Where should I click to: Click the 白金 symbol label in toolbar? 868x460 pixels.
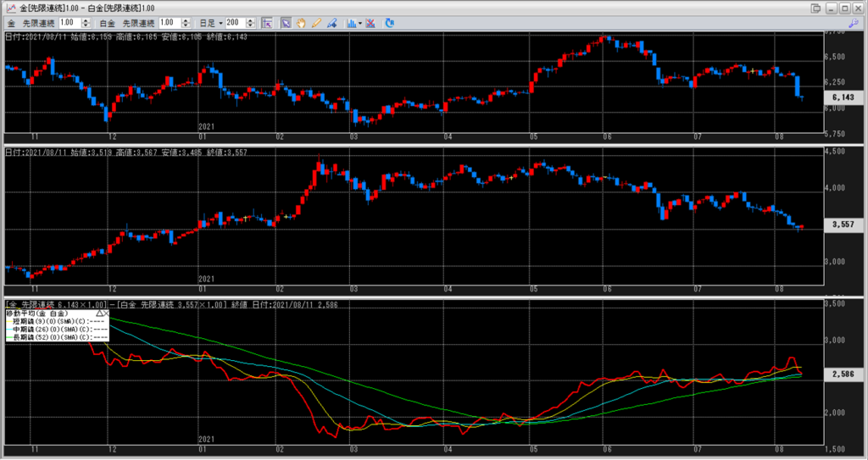point(106,22)
